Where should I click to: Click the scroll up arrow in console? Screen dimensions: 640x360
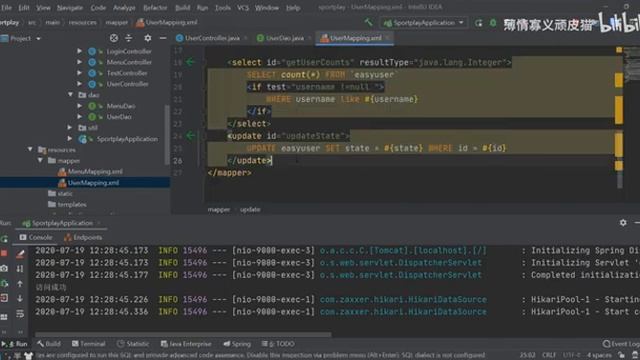(20, 284)
